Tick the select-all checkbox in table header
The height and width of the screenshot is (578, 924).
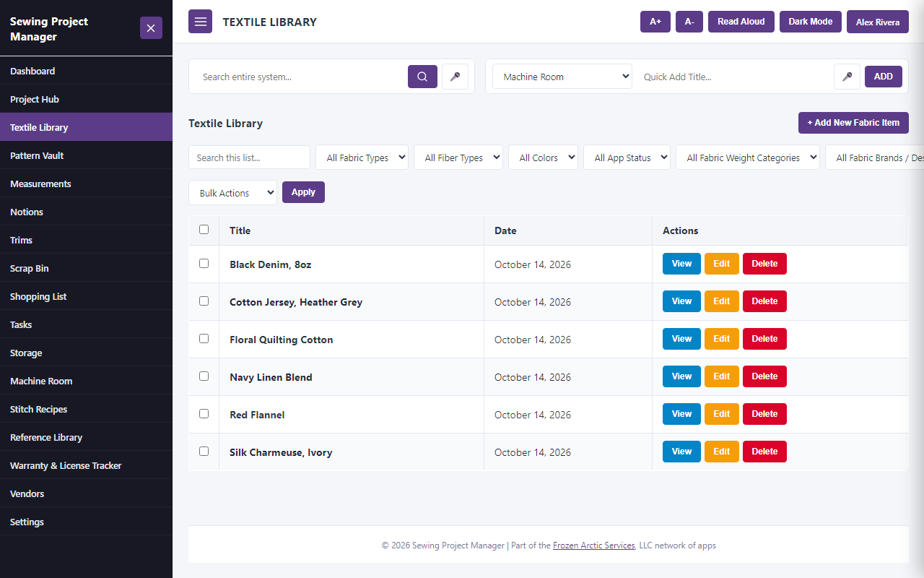point(204,230)
